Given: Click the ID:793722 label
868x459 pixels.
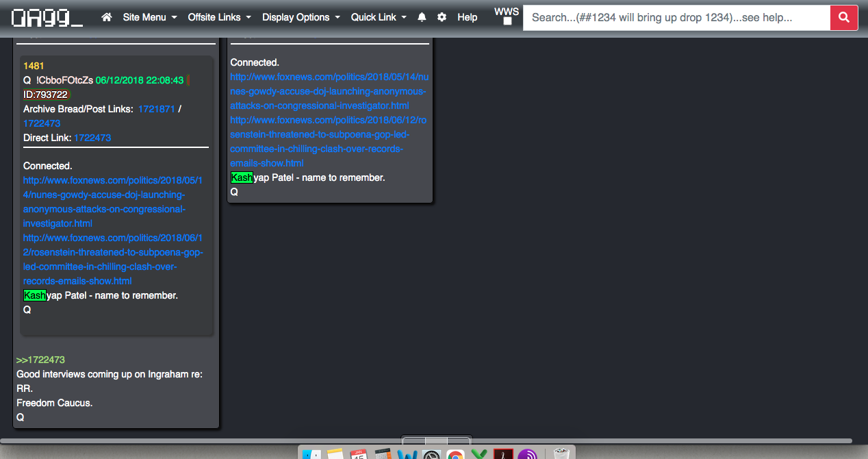Looking at the screenshot, I should [47, 95].
